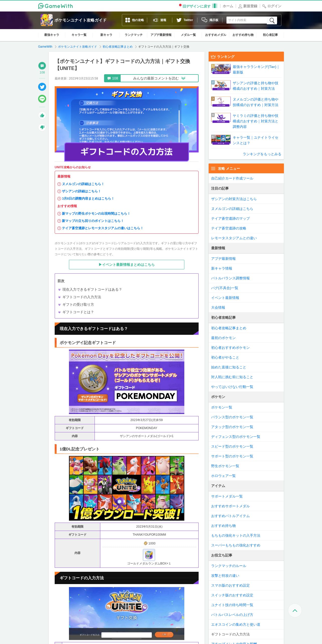322x644 pixels.
Task: Click the hamburger icon in 攻略メニュー header
Action: [213, 169]
